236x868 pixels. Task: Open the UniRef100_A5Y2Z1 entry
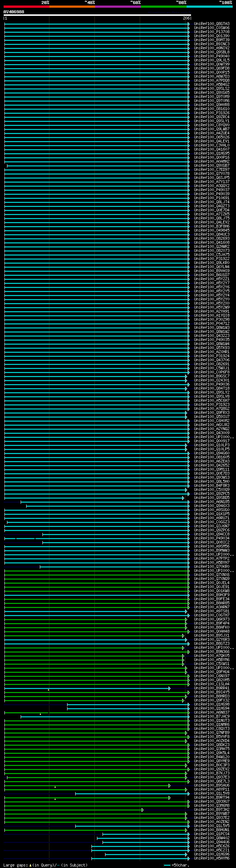tap(212, 279)
